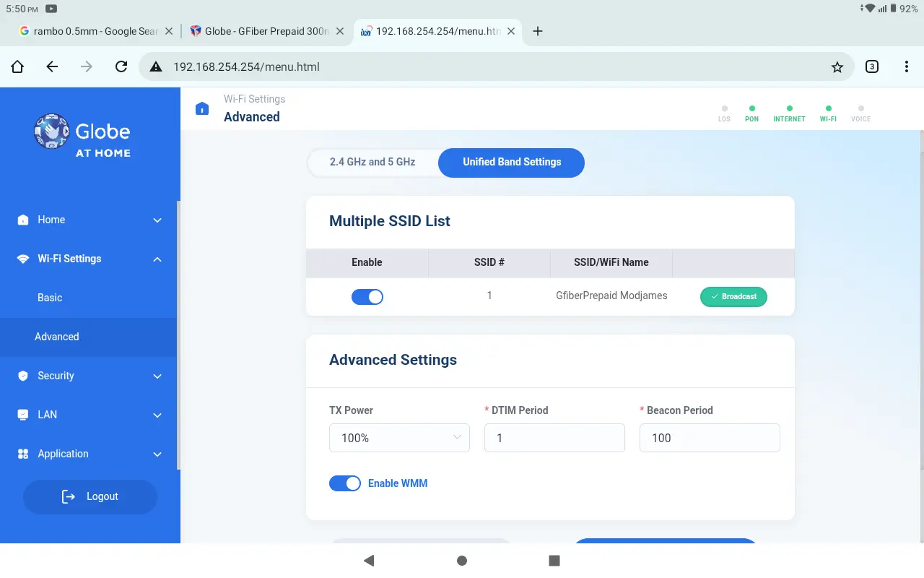The image size is (924, 578).
Task: Click the VOICE status indicator
Action: [x=860, y=113]
